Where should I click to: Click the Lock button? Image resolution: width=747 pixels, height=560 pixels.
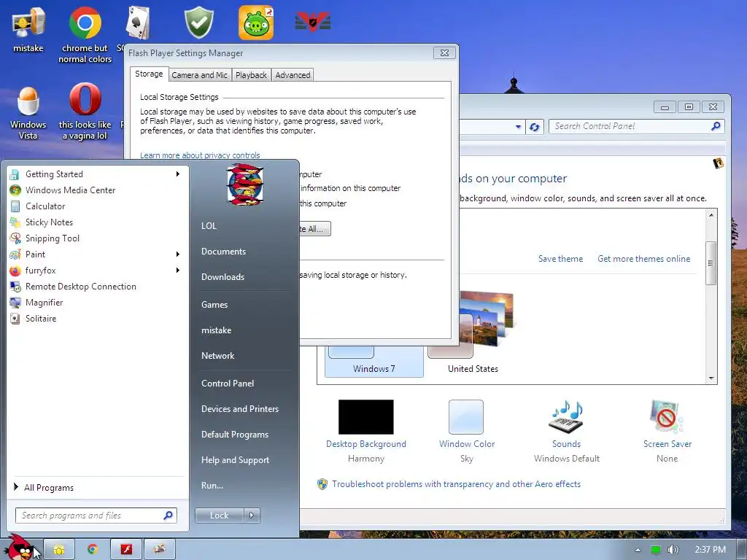point(219,516)
